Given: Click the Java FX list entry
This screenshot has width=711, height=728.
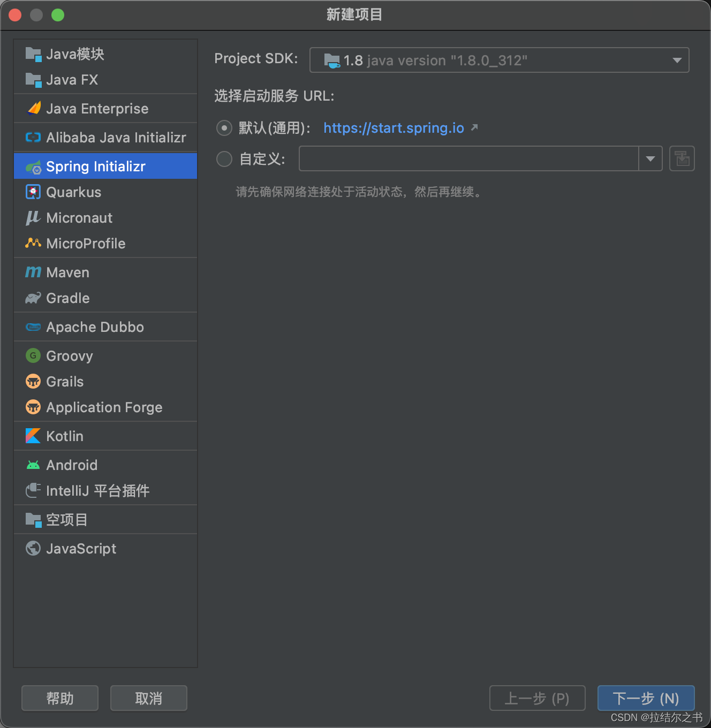Looking at the screenshot, I should click(105, 80).
